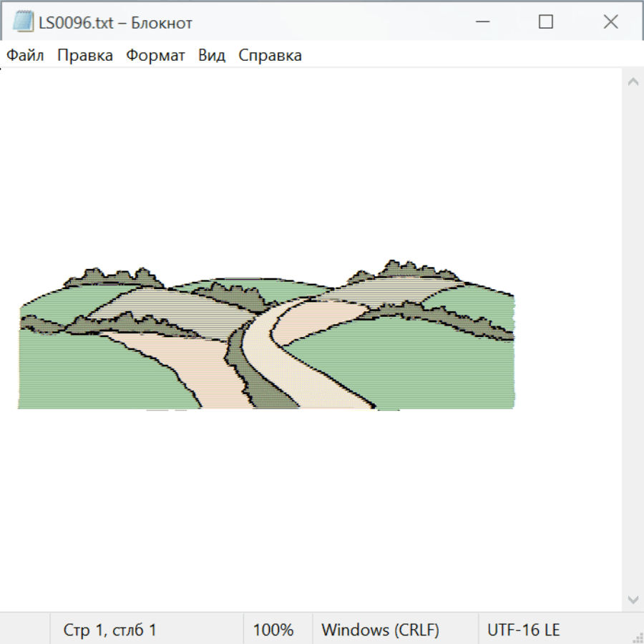Click the scroll down arrow of the vertical scrollbar
The width and height of the screenshot is (644, 644).
click(633, 599)
